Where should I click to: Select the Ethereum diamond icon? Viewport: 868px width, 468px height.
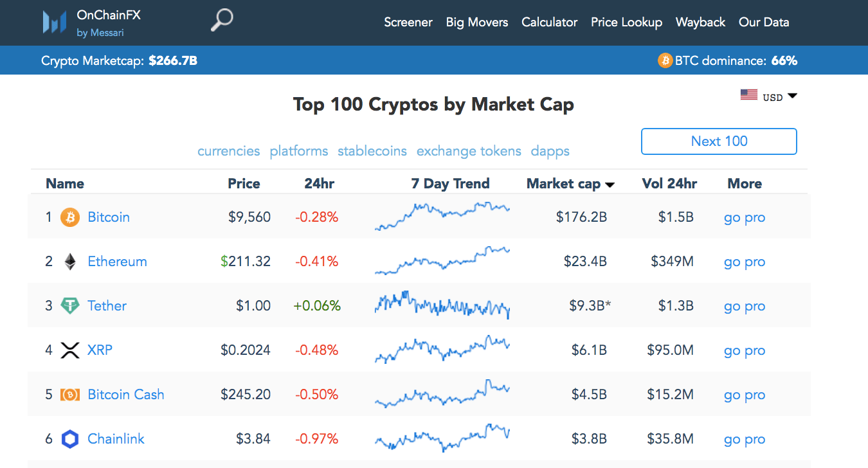(x=69, y=261)
